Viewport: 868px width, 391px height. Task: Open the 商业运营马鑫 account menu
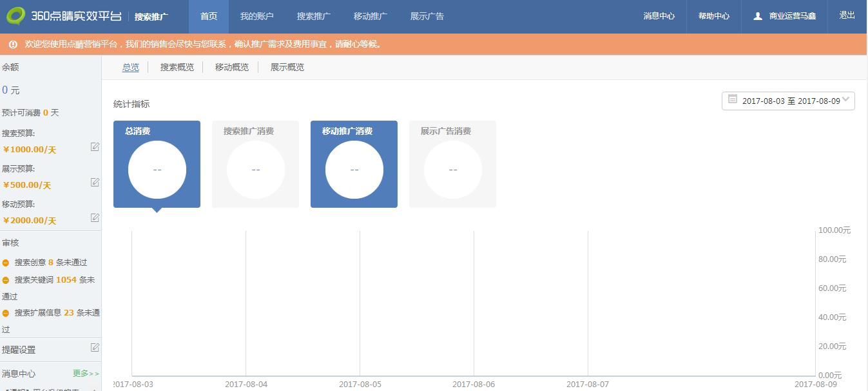(792, 16)
